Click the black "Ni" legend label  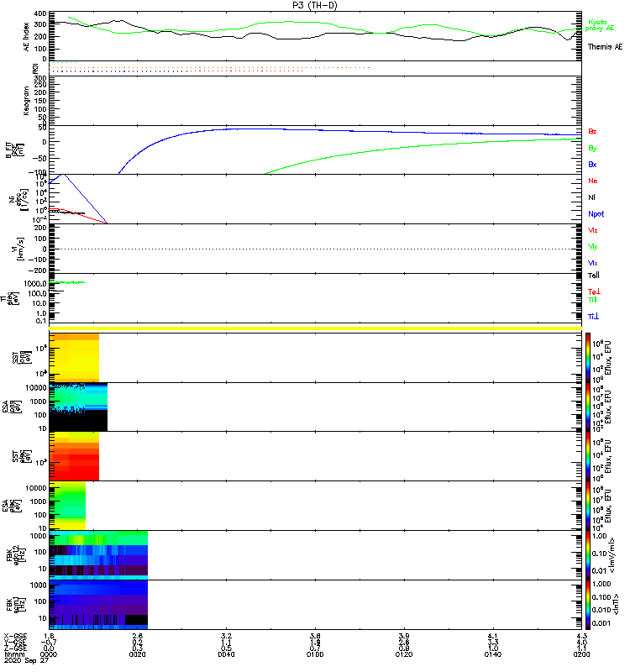[591, 197]
